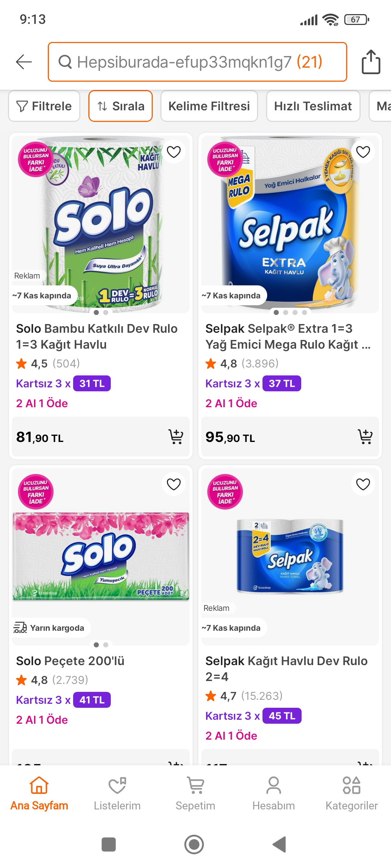391x868 pixels.
Task: Tap the share icon at top right
Action: pyautogui.click(x=371, y=62)
